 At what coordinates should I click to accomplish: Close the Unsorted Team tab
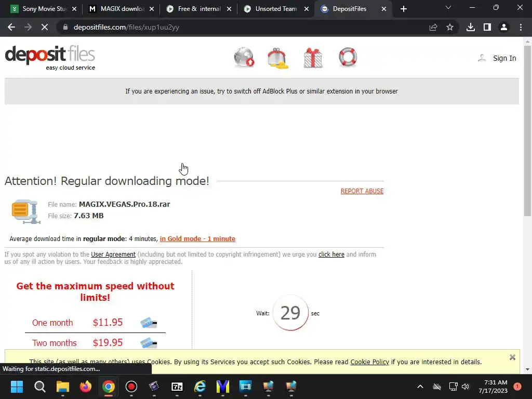pos(307,9)
